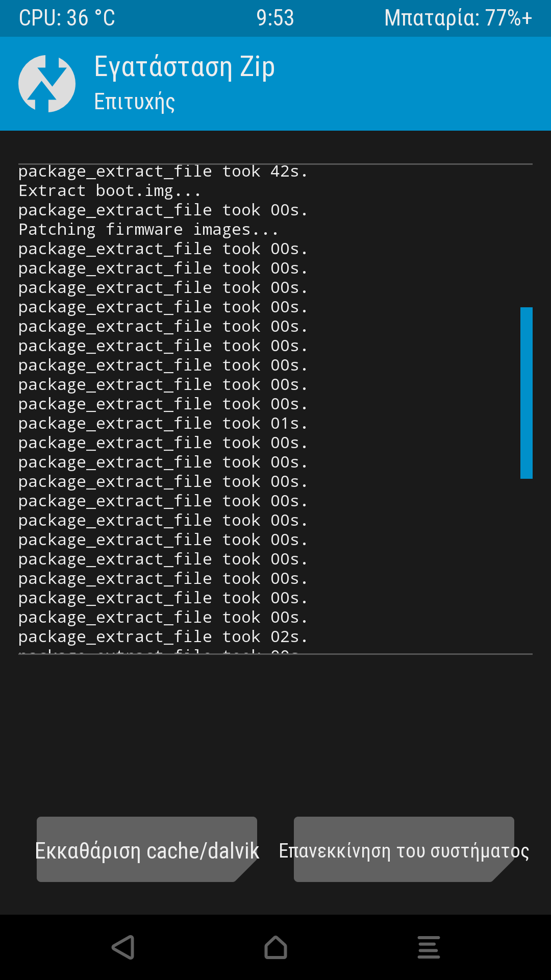Select the 'Patching firmware images...' log line
551x980 pixels.
[x=148, y=230]
